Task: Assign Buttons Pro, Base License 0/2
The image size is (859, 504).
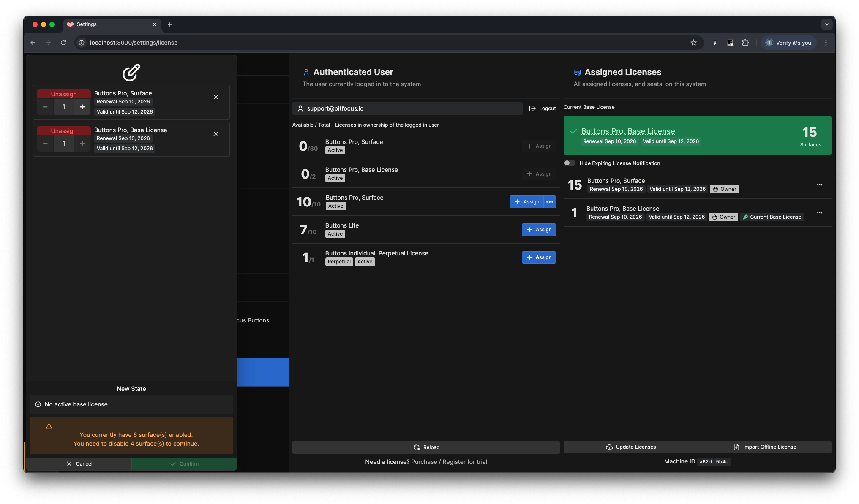Action: click(x=539, y=174)
